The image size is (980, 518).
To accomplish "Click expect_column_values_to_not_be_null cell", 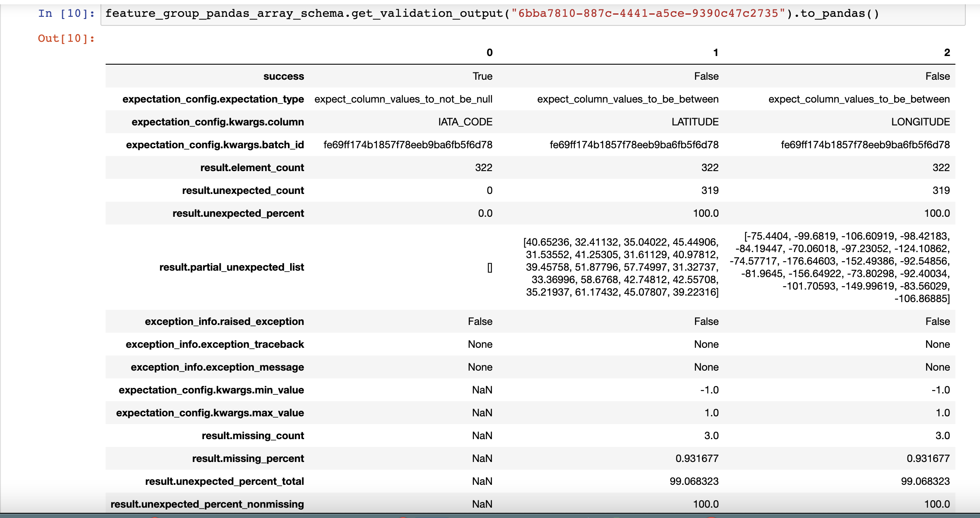I will coord(403,99).
